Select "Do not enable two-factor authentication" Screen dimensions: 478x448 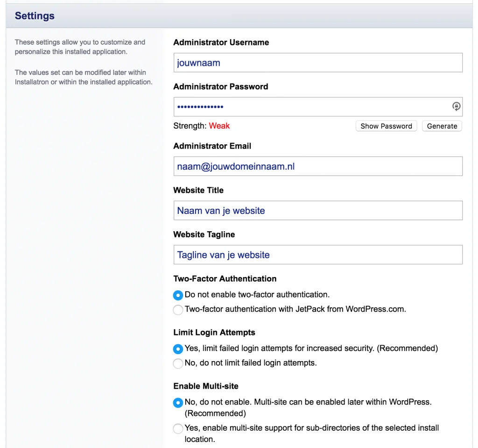pos(178,295)
